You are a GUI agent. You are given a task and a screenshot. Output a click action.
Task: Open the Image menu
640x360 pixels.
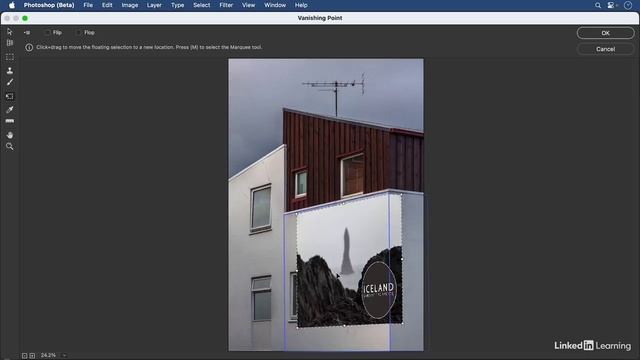[x=130, y=5]
